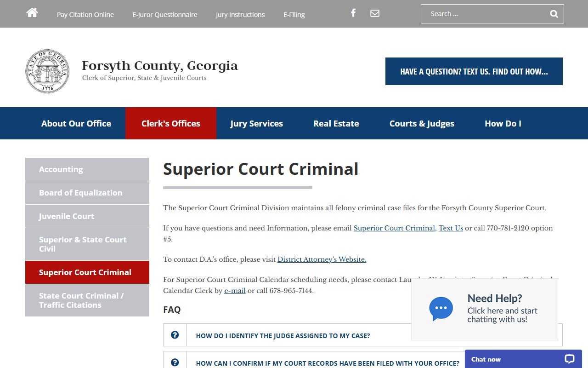Select Accounting in the sidebar
This screenshot has height=368, width=588.
87,169
